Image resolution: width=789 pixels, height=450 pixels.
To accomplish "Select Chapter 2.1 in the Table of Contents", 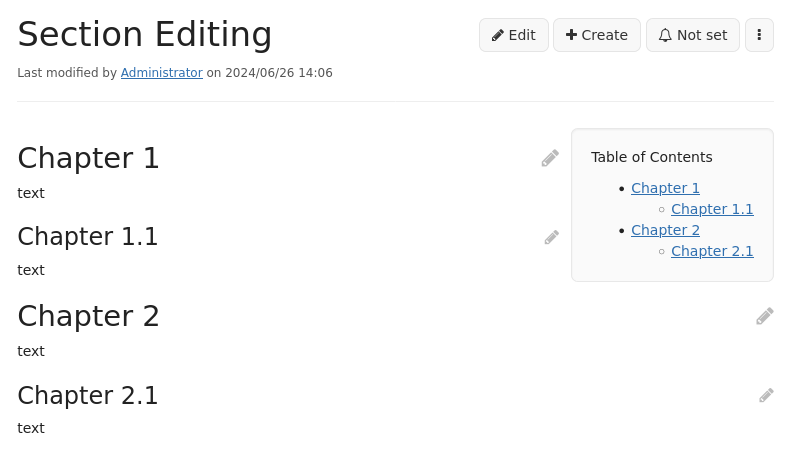I will [712, 251].
